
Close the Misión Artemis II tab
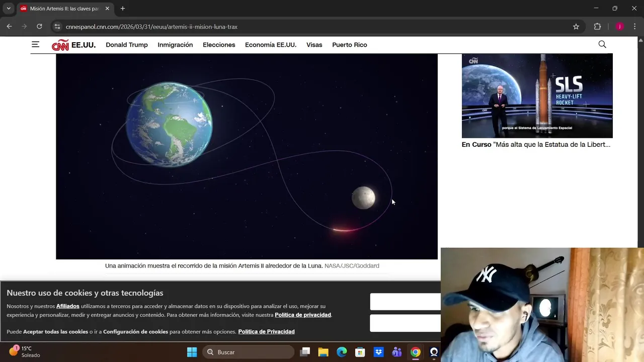(107, 9)
